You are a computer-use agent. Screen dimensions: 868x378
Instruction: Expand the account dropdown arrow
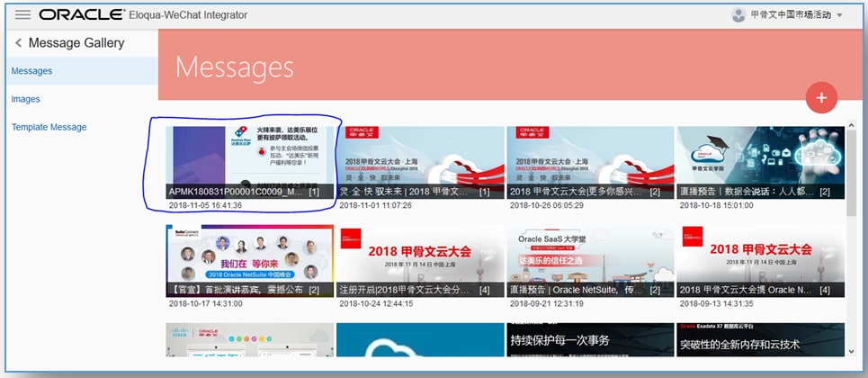point(839,15)
